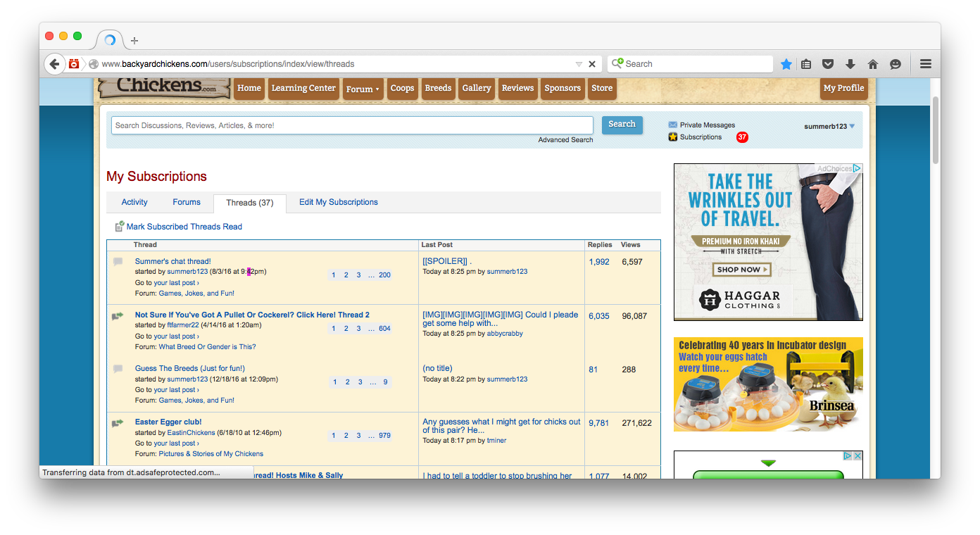The image size is (980, 535).
Task: Switch to the Activity tab
Action: click(134, 202)
